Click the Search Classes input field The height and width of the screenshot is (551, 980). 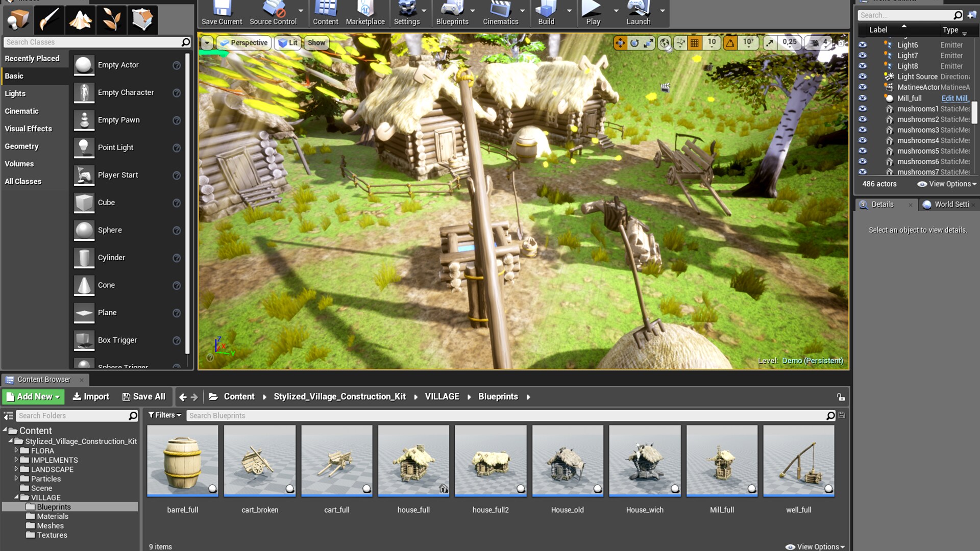[92, 42]
